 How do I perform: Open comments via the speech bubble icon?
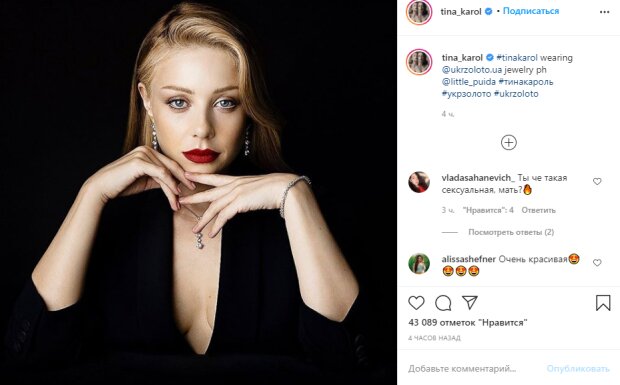[443, 303]
